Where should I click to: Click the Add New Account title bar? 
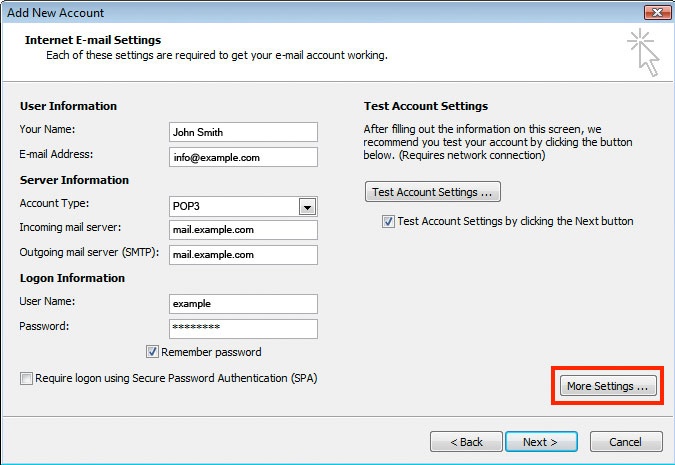323,12
